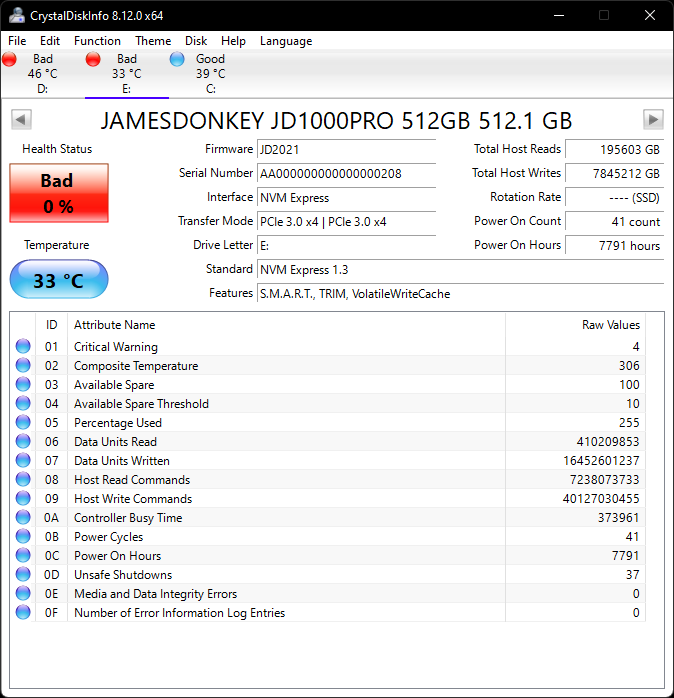The image size is (674, 698).
Task: Click the status orb for Error Information Log Entries
Action: 23,613
